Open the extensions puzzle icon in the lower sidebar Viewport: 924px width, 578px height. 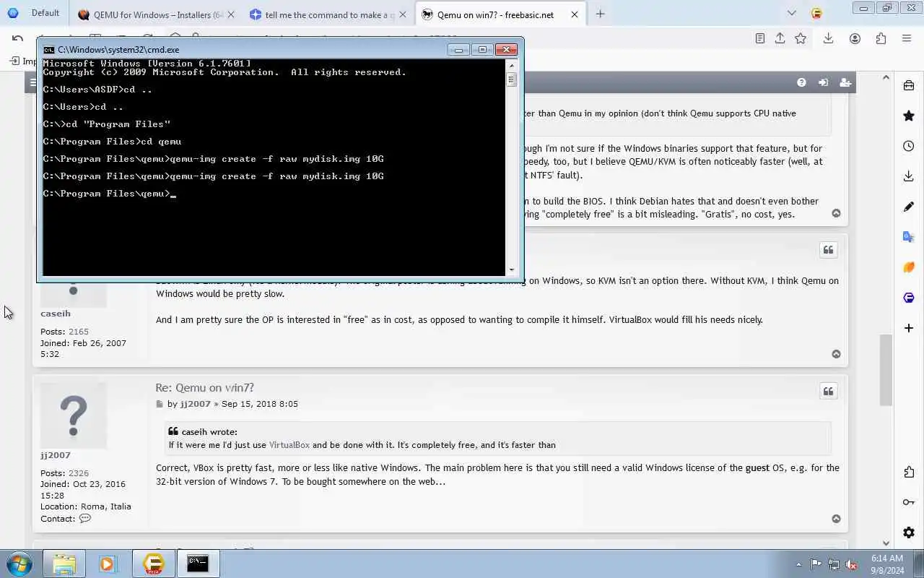tap(909, 472)
